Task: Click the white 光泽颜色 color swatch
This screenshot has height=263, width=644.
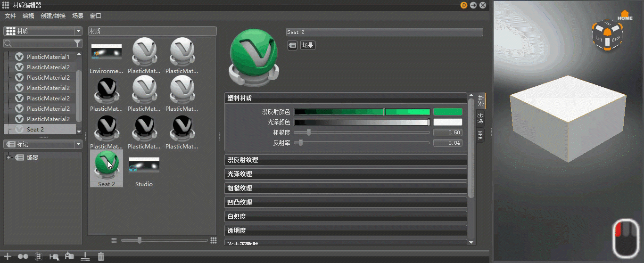Action: [448, 122]
